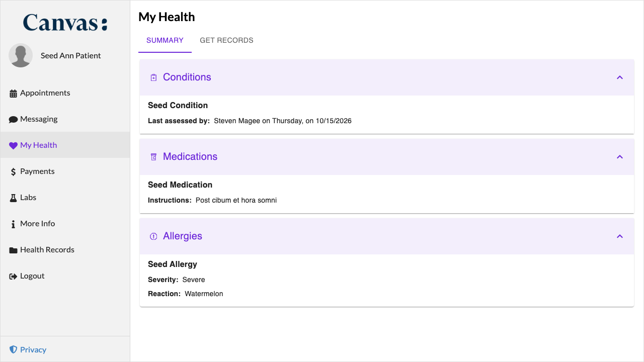Click the Conditions header title

[187, 77]
